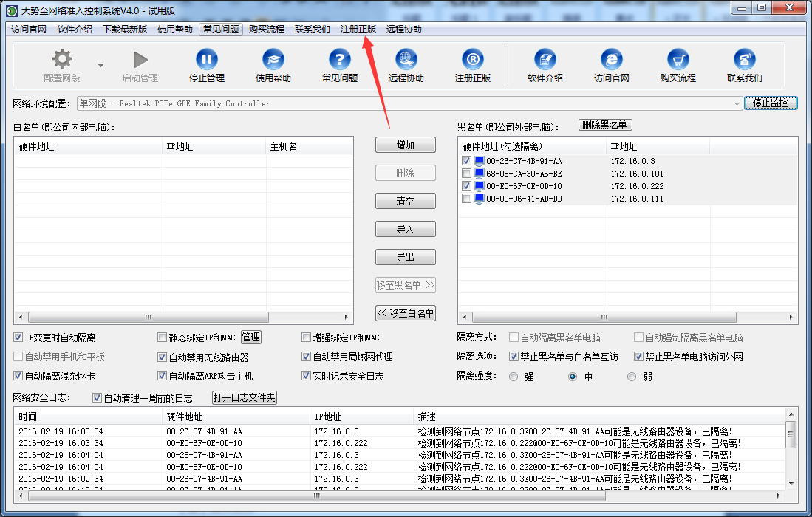This screenshot has width=812, height=517.
Task: Open 远程协助 globe toolbar icon
Action: [x=406, y=59]
